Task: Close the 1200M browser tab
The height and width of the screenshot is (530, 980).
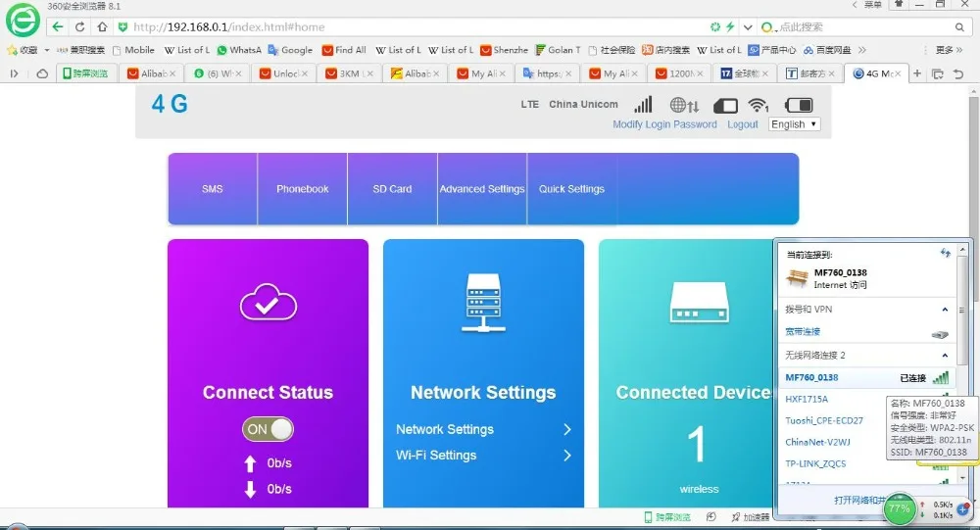Action: click(x=700, y=73)
